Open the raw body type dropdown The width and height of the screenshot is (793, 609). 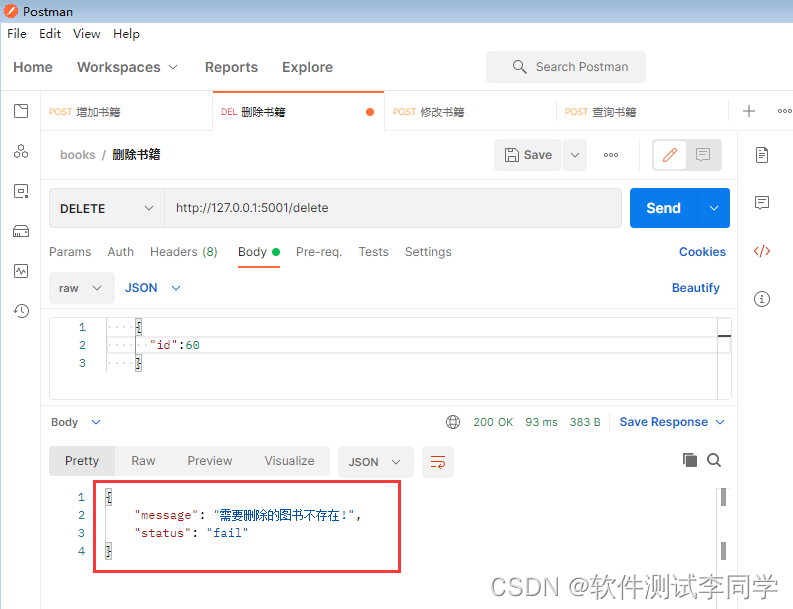[81, 288]
